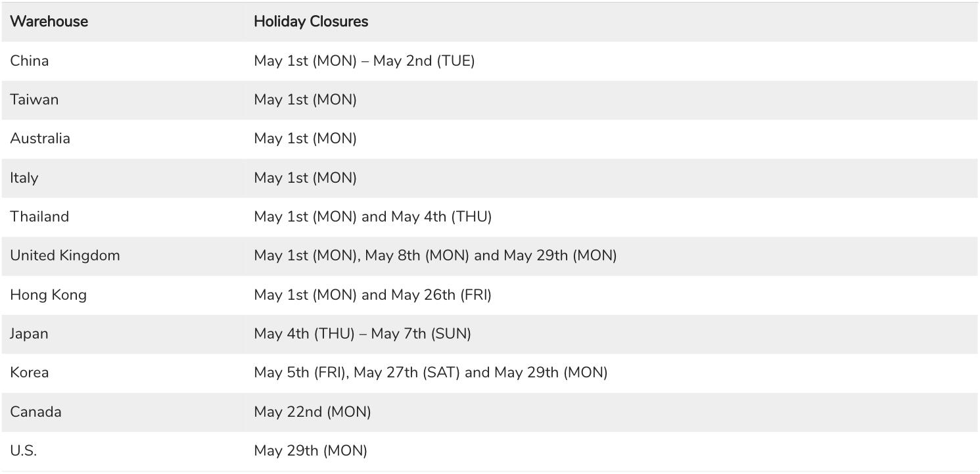The width and height of the screenshot is (980, 474).
Task: Select the China warehouse cell
Action: point(30,61)
